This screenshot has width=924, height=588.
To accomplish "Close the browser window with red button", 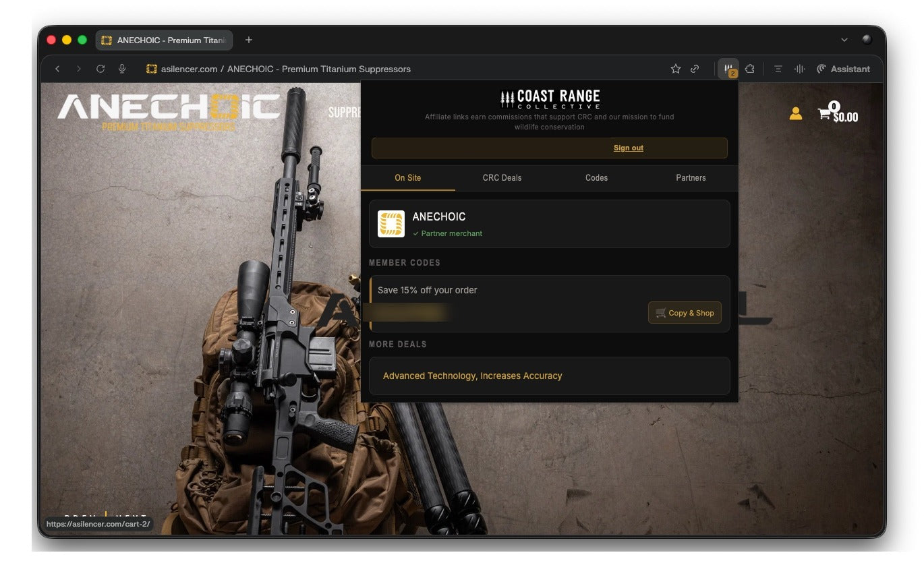I will click(51, 40).
